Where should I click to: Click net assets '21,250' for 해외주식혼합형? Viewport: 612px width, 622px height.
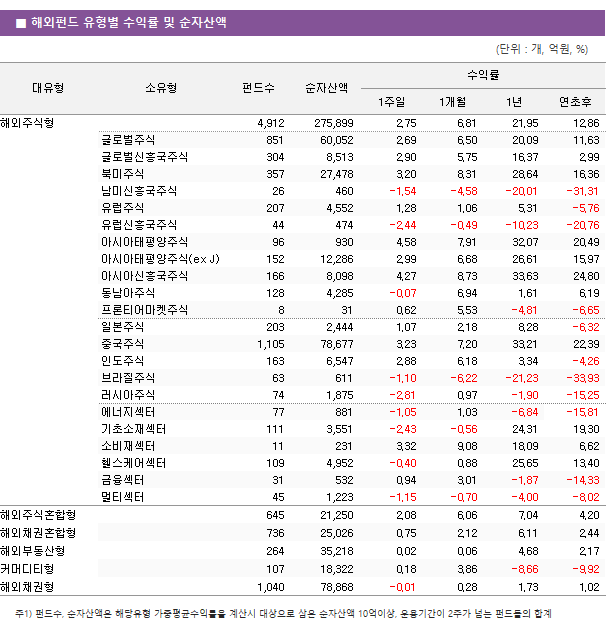point(336,515)
